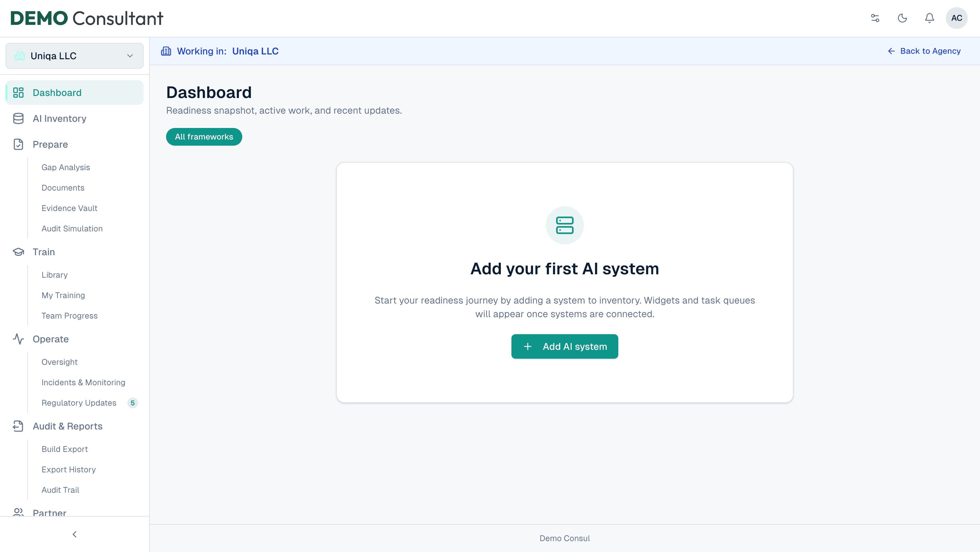Viewport: 980px width, 552px height.
Task: Toggle dark mode with moon icon
Action: pos(902,18)
